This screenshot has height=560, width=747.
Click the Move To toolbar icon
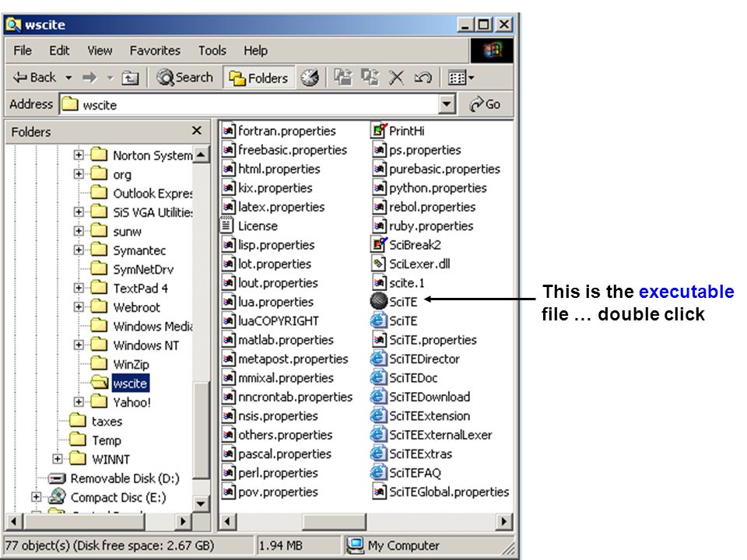click(x=343, y=77)
